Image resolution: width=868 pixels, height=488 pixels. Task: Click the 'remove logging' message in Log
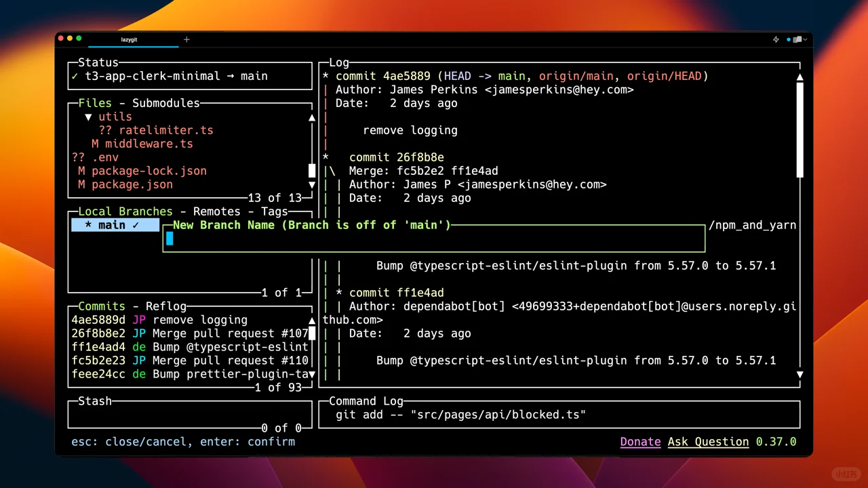[x=410, y=130]
